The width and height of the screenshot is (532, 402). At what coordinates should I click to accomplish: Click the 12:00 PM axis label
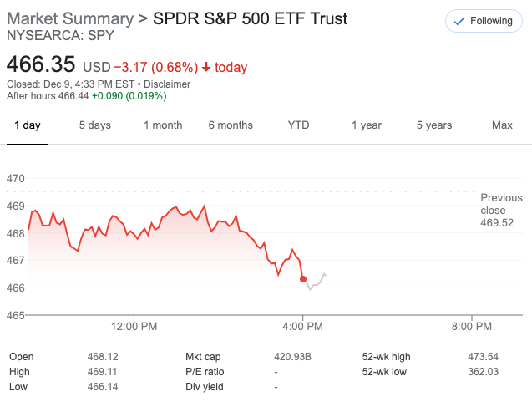tap(134, 326)
